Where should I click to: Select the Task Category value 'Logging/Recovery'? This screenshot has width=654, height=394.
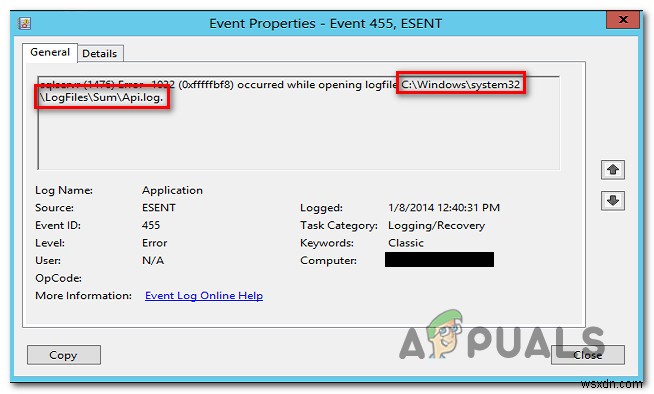pos(436,226)
